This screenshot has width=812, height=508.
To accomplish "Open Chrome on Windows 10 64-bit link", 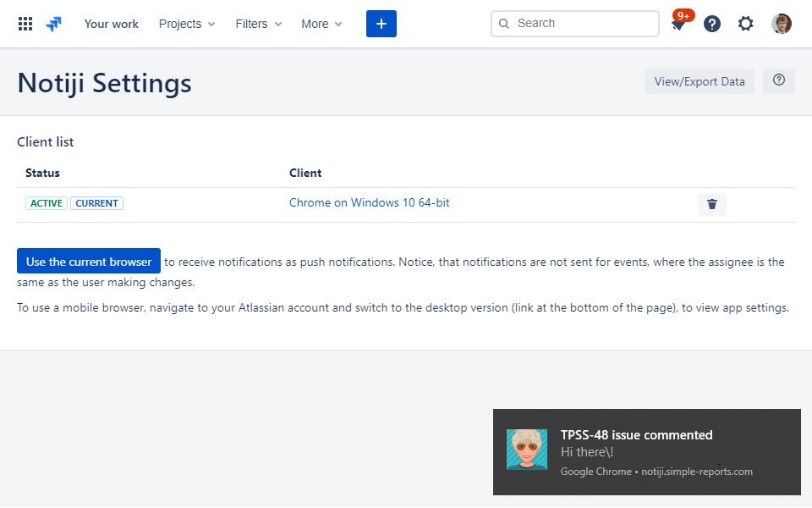I will click(370, 202).
